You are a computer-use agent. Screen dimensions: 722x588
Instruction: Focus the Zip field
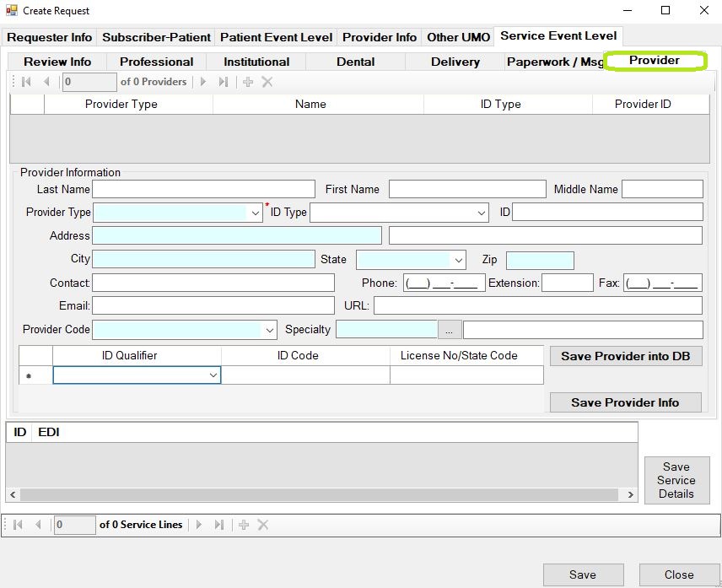click(x=540, y=261)
